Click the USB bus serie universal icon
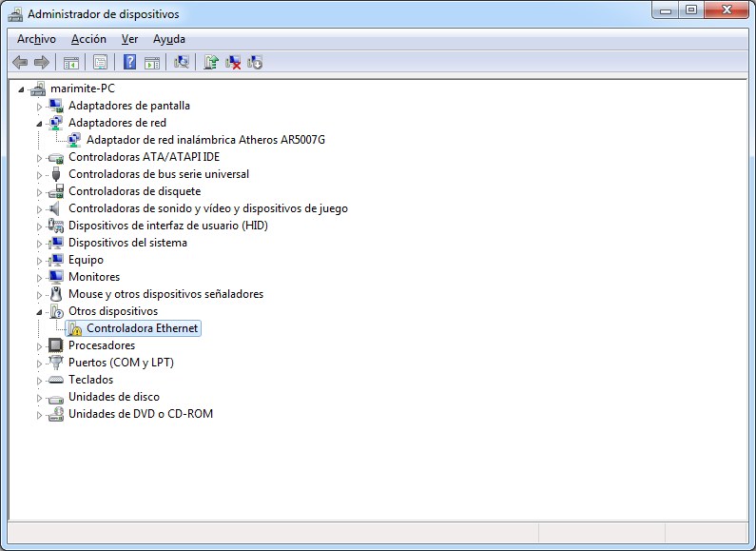756x551 pixels. (56, 174)
